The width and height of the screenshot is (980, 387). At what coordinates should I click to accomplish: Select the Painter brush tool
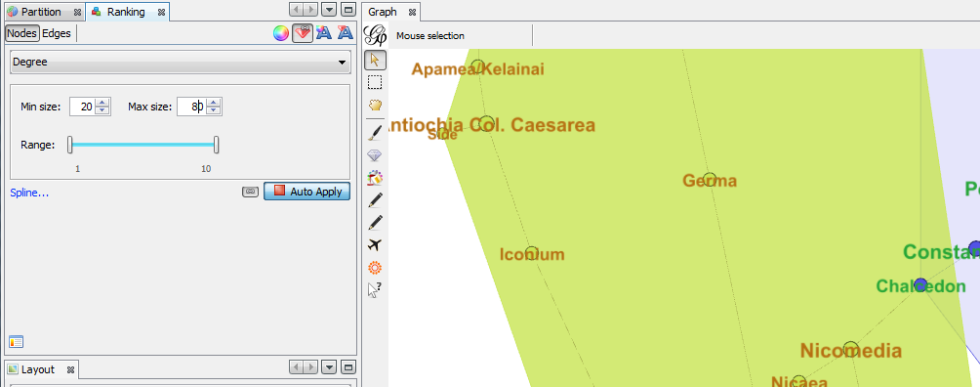375,133
